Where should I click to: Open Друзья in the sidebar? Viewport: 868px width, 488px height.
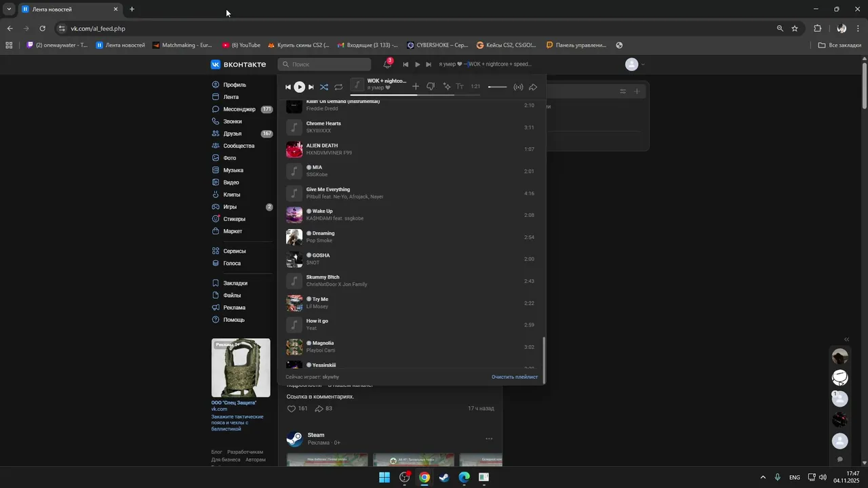[233, 134]
